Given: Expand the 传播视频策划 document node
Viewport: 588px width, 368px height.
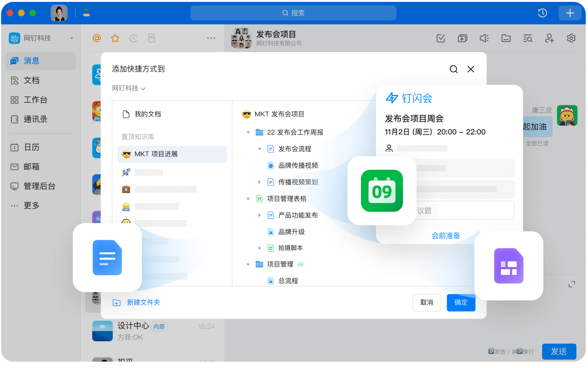Looking at the screenshot, I should click(259, 182).
